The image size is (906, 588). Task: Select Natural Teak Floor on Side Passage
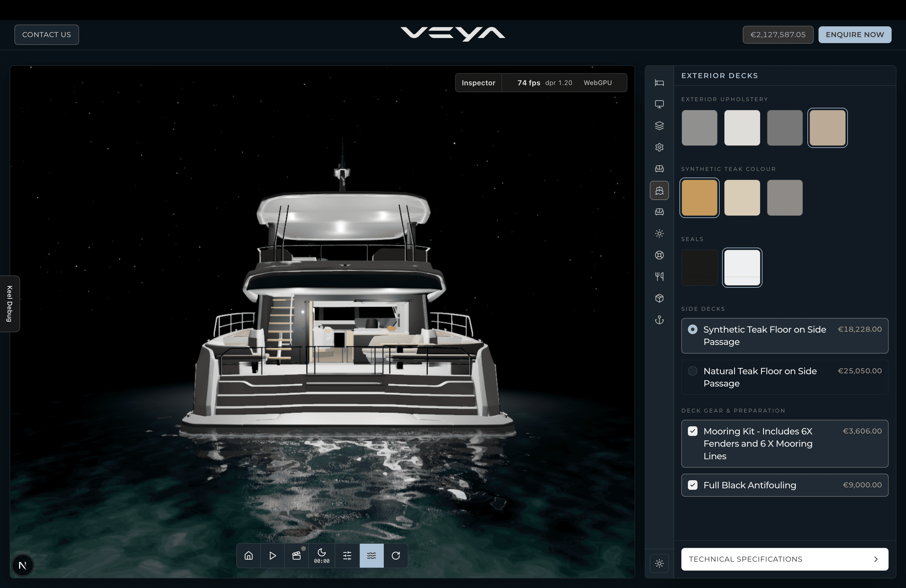point(785,377)
